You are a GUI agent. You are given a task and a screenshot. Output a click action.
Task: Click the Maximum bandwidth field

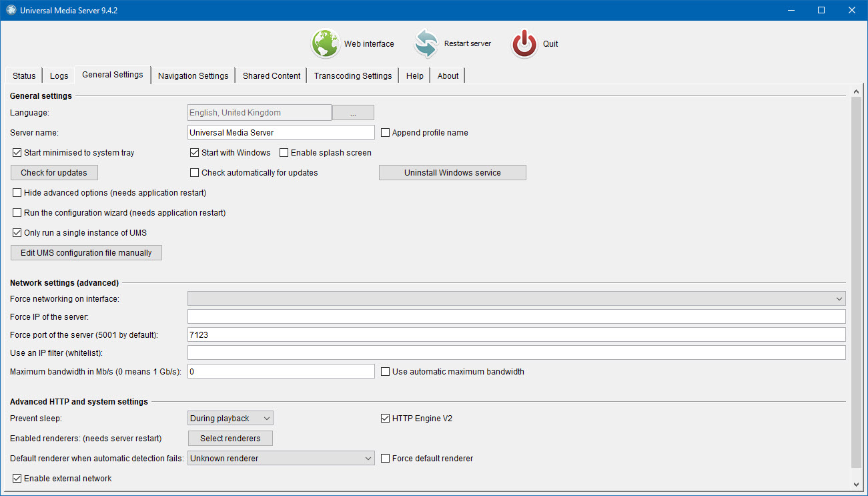click(x=281, y=371)
